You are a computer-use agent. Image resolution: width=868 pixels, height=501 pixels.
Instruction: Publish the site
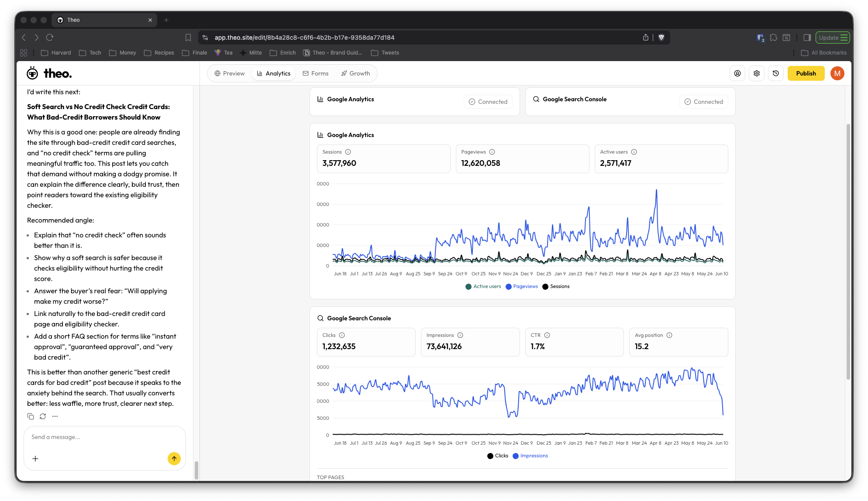point(806,73)
